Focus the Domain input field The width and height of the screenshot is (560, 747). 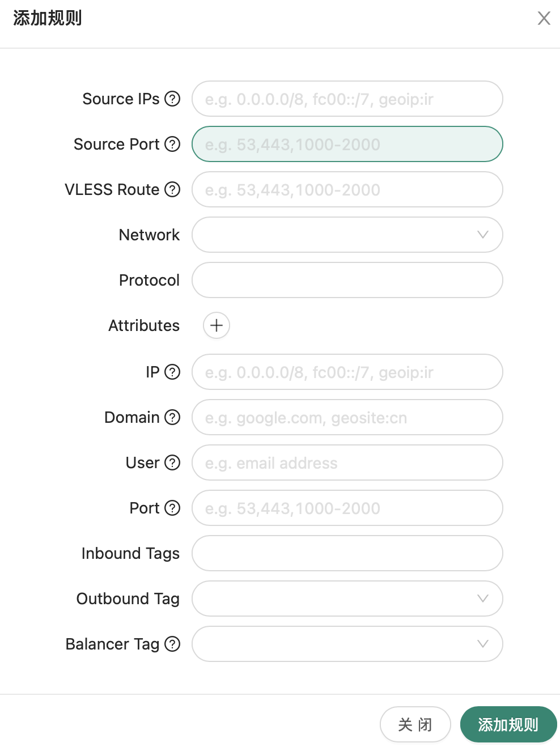tap(347, 418)
